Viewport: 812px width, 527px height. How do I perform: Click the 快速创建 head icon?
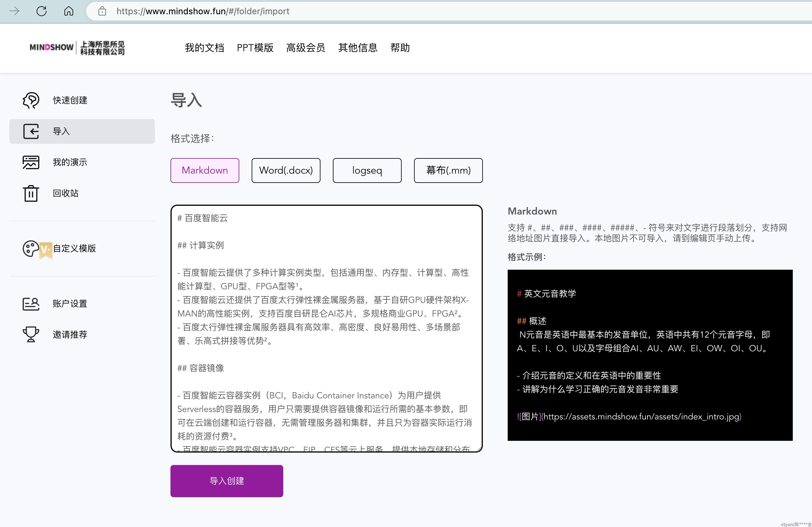pyautogui.click(x=31, y=100)
